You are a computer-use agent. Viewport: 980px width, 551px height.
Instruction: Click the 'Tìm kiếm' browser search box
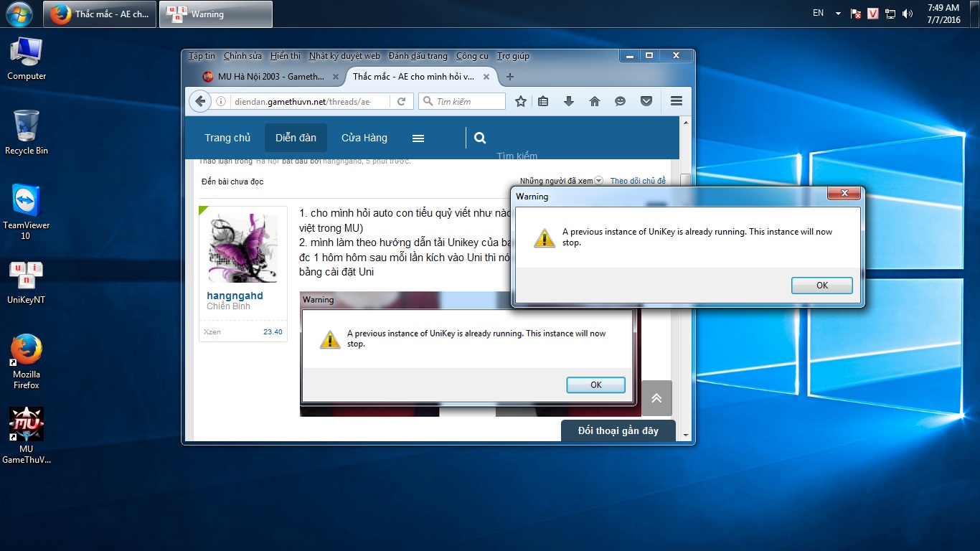462,101
